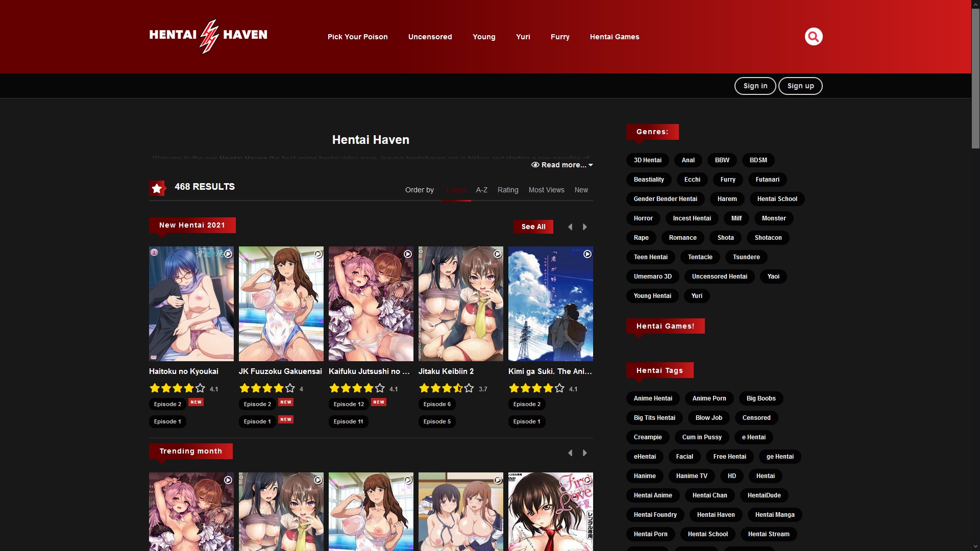This screenshot has width=980, height=551.
Task: Select the Harem genre tag
Action: point(727,199)
